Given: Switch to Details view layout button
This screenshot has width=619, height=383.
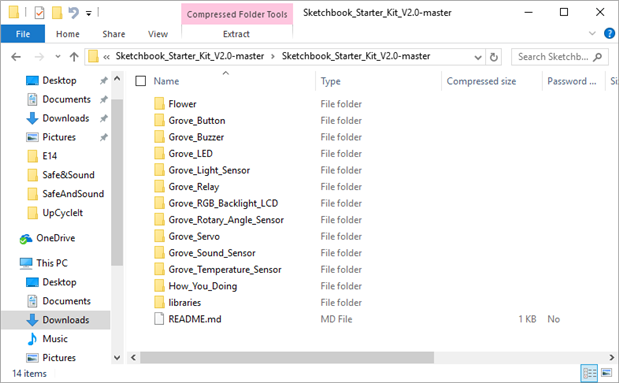Looking at the screenshot, I should [x=589, y=373].
